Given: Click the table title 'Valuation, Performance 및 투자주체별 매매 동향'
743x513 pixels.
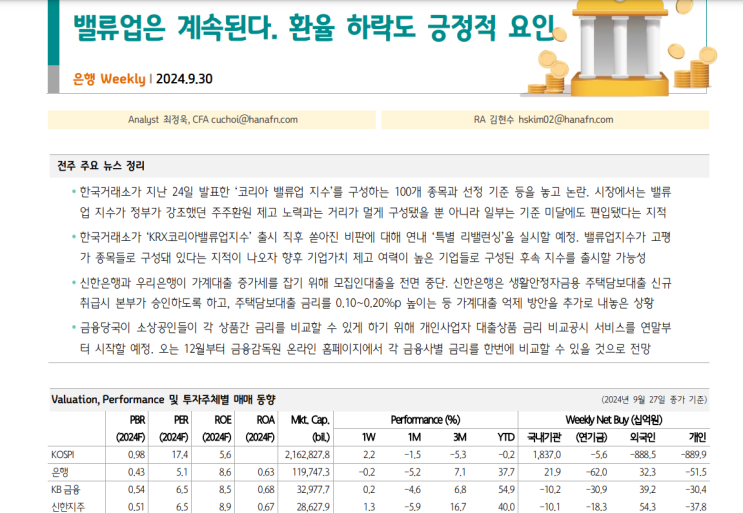Looking at the screenshot, I should click(163, 399).
